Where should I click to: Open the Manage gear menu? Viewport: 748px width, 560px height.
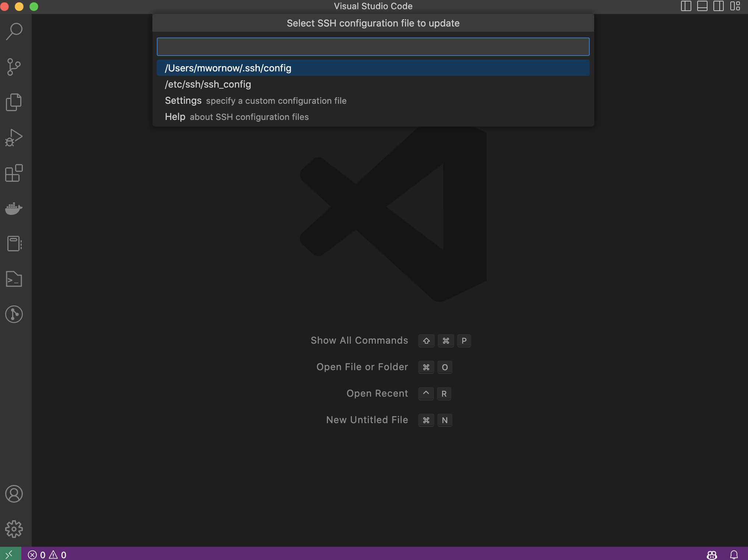tap(14, 529)
